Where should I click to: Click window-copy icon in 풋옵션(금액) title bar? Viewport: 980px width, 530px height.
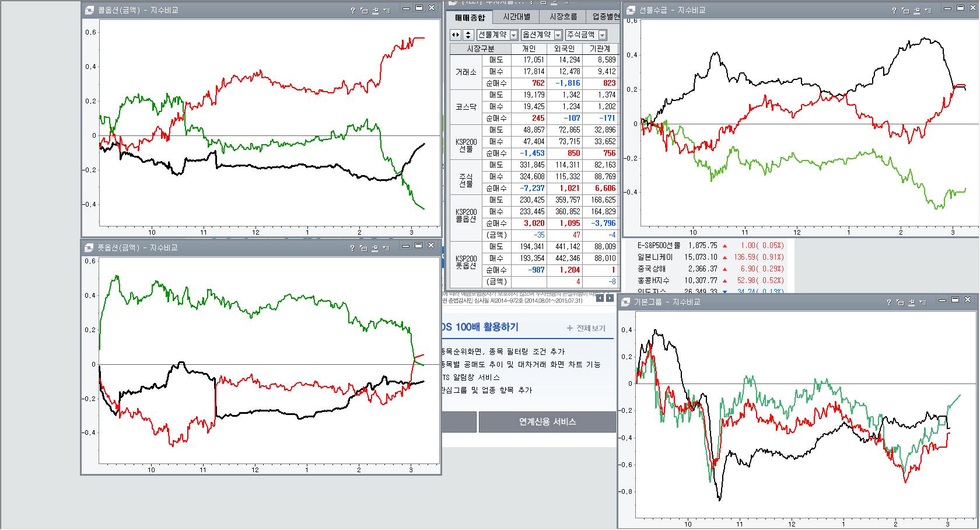tap(363, 247)
